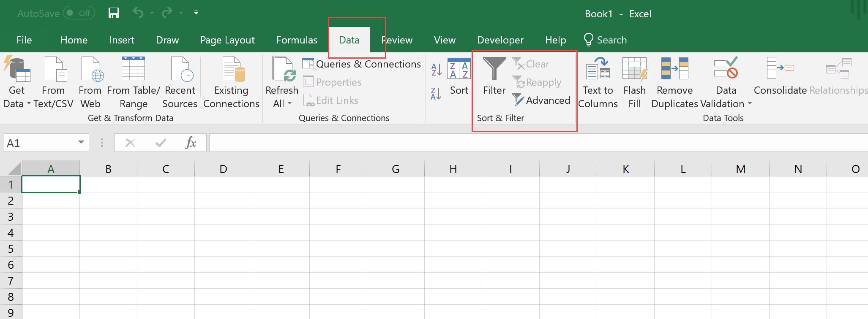Image resolution: width=868 pixels, height=319 pixels.
Task: Click the Save icon
Action: coord(114,13)
